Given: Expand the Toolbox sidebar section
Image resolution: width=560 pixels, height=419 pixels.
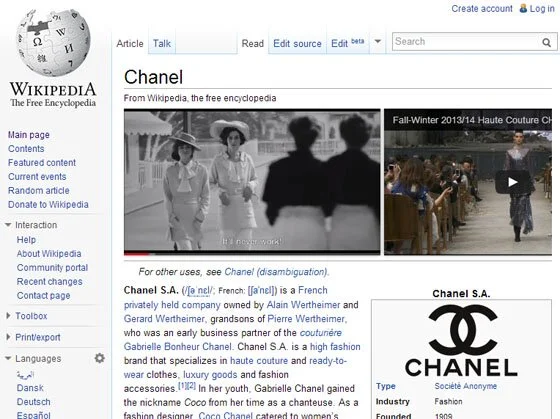Looking at the screenshot, I should tap(8, 315).
